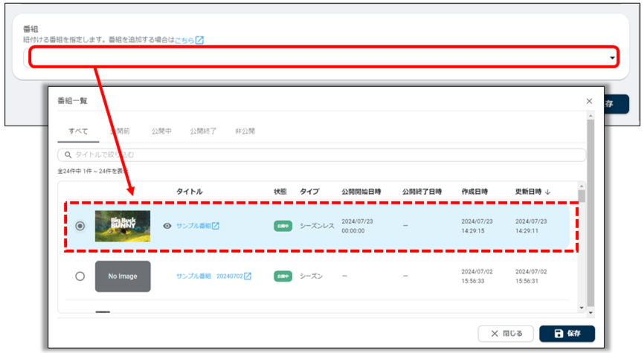The width and height of the screenshot is (644, 353).
Task: Click green 公開中 badge on サンプル番組 20240702 row
Action: (283, 276)
